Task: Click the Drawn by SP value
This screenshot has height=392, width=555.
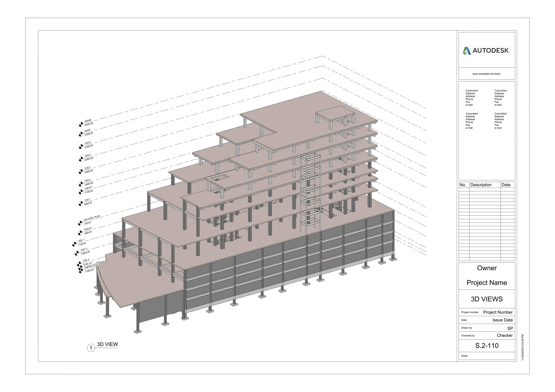Action: (x=510, y=328)
